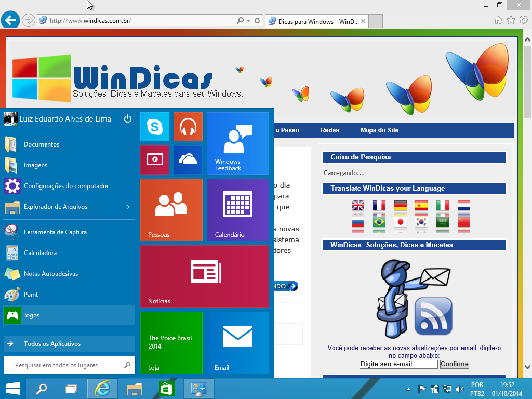This screenshot has height=399, width=532.
Task: Open a new browser tab
Action: point(376,21)
